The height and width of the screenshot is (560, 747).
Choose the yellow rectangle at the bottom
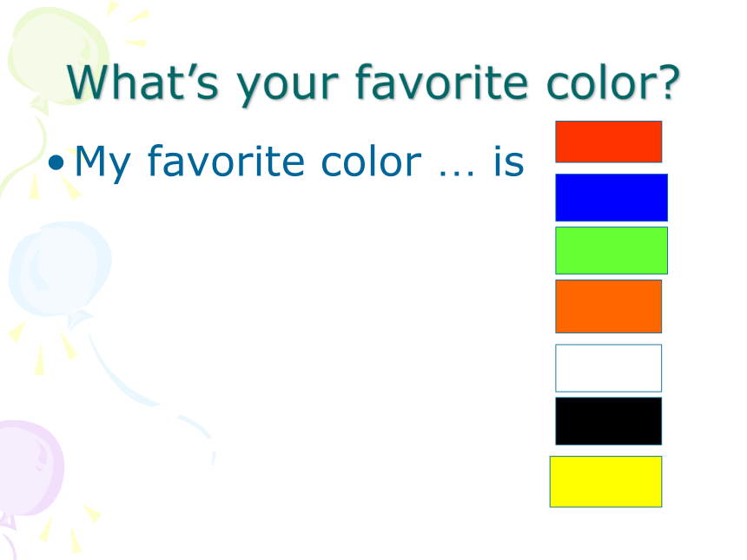[x=605, y=482]
